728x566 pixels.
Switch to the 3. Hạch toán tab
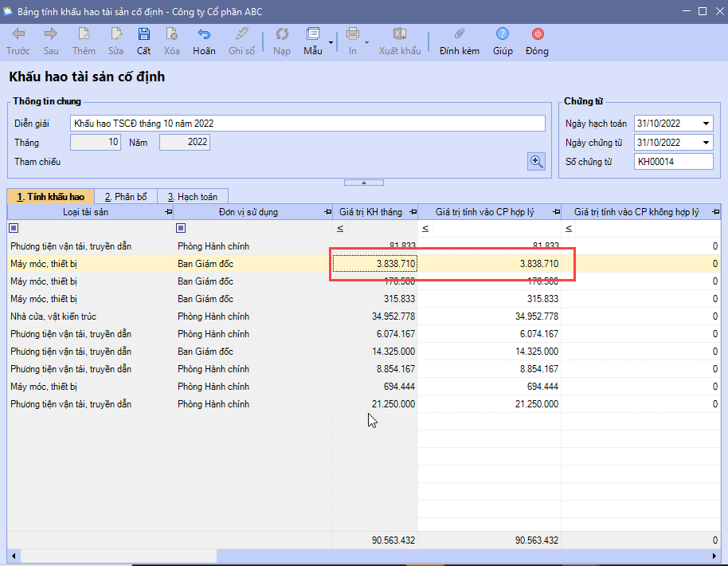tap(193, 197)
